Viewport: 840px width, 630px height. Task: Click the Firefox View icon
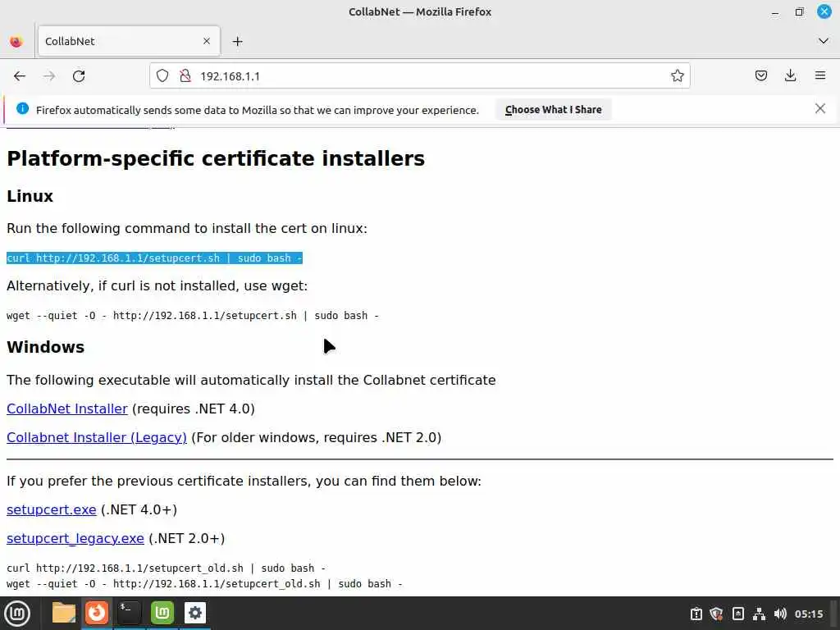pos(16,41)
